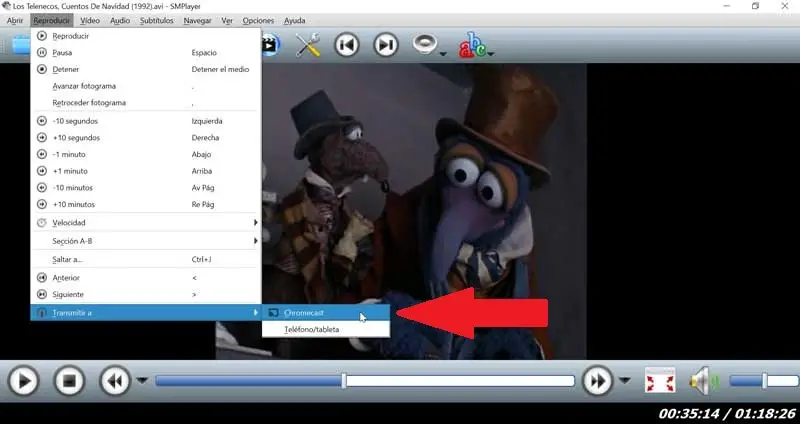Toggle fullscreen with the red arrows icon
The image size is (800, 424).
coord(660,381)
